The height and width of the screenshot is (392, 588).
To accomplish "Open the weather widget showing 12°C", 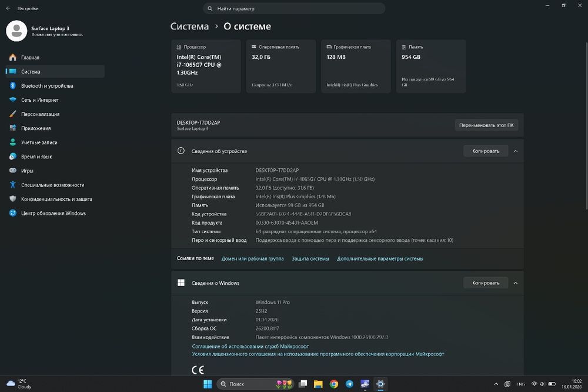I will click(x=19, y=384).
